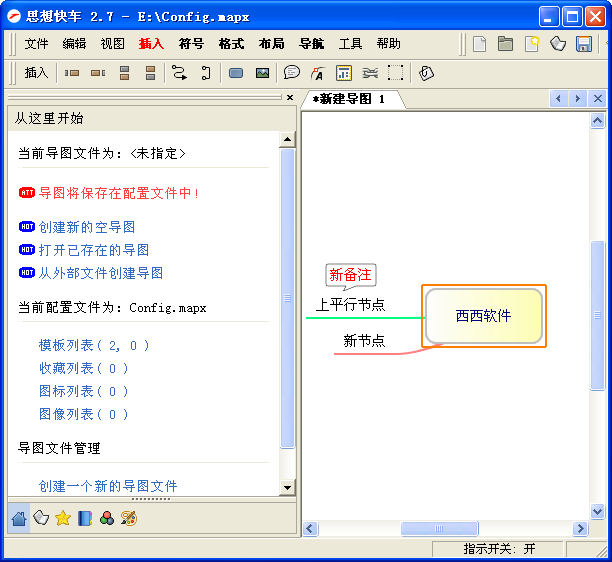Click canvas horizontal scrollbar right arrow

click(x=580, y=528)
